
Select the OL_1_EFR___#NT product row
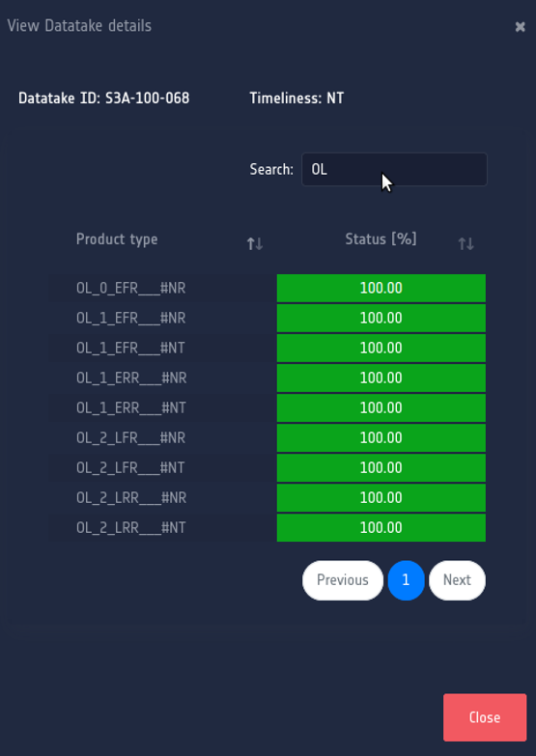[x=267, y=349]
